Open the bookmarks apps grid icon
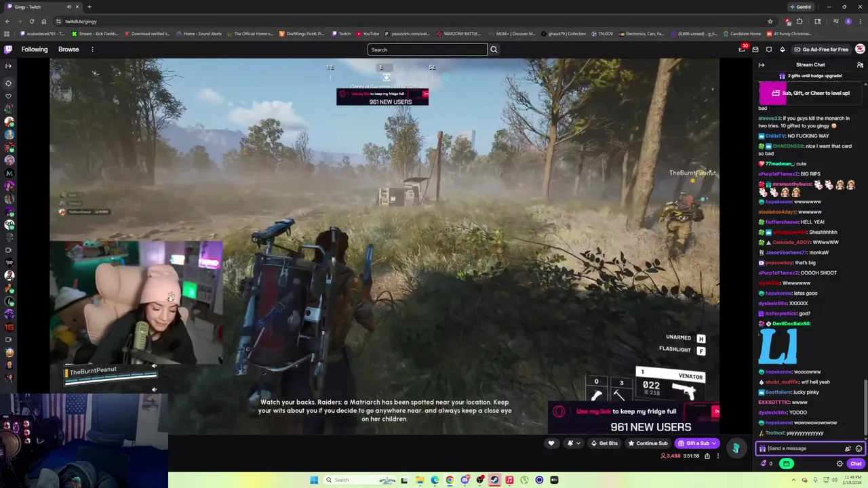 click(x=7, y=34)
